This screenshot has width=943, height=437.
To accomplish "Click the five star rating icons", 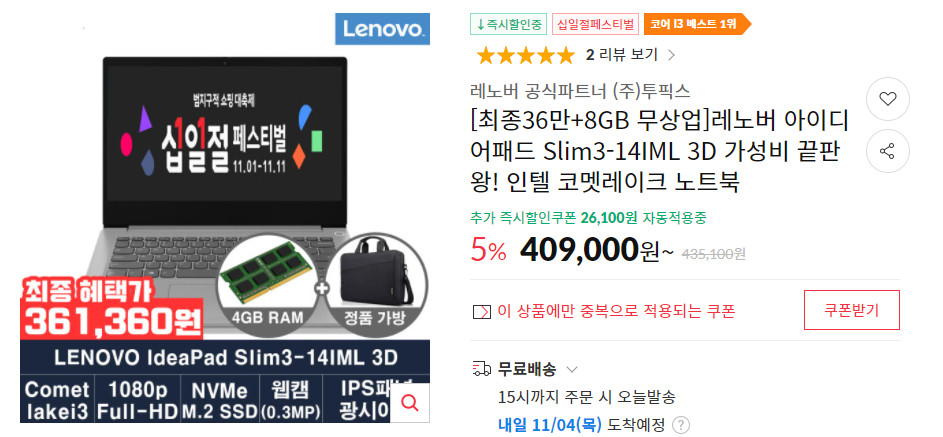I will tap(526, 56).
